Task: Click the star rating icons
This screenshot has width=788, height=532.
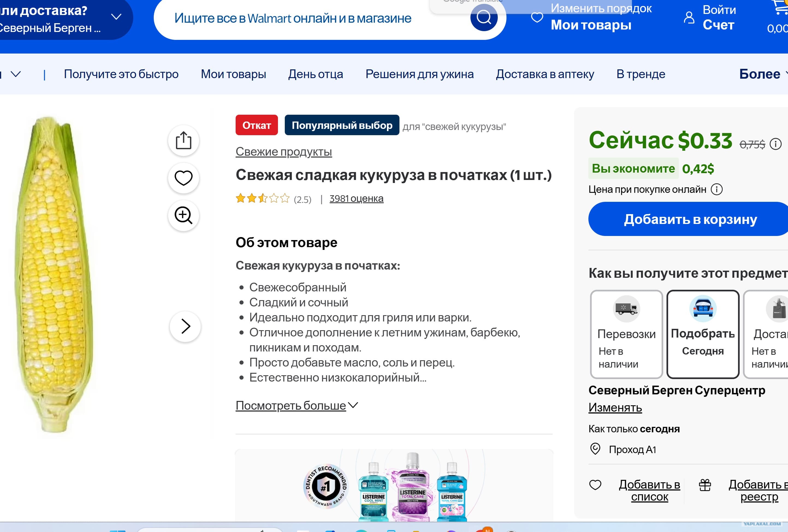Action: (263, 198)
